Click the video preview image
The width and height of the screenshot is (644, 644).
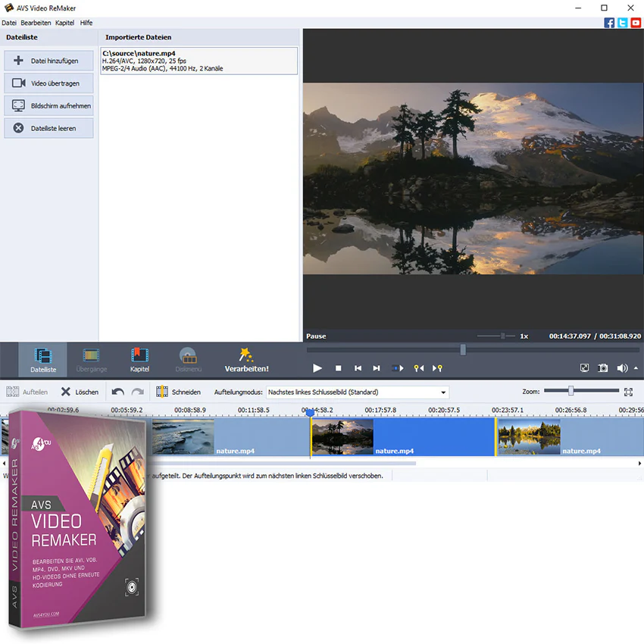coord(473,179)
